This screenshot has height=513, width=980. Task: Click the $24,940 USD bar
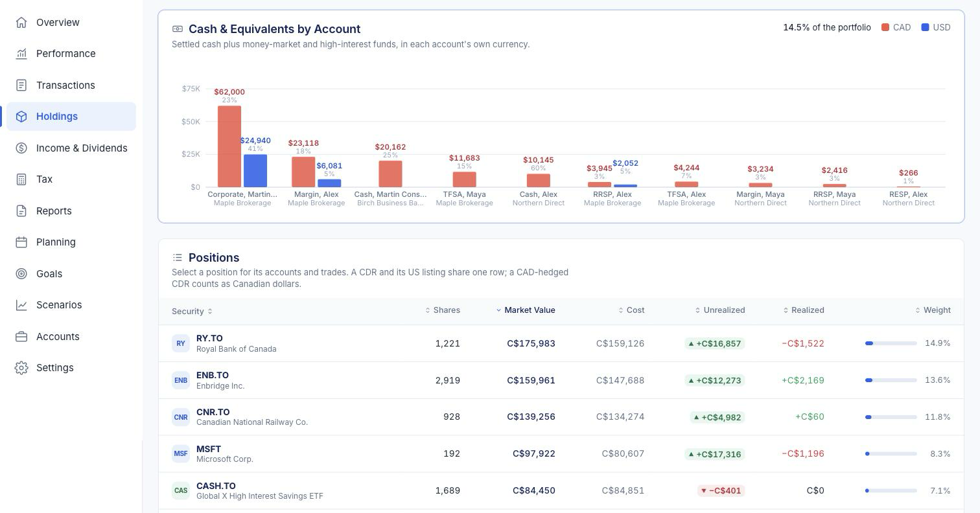click(255, 171)
